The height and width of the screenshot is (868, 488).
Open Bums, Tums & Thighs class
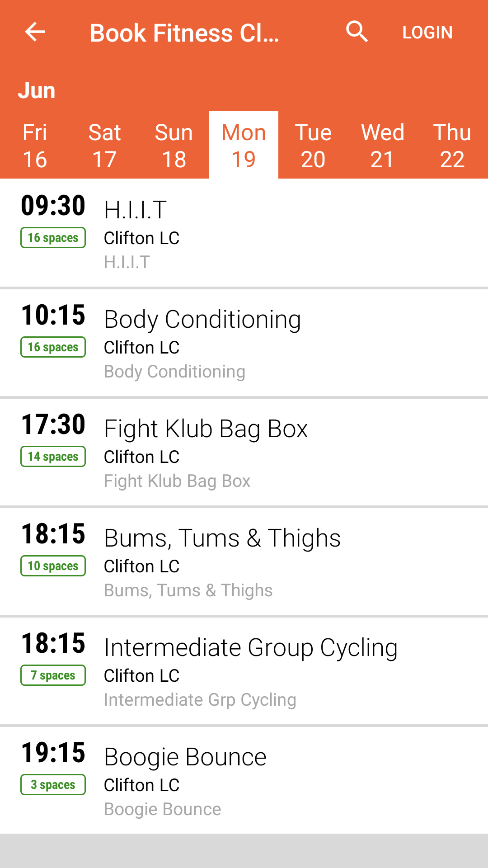click(244, 561)
